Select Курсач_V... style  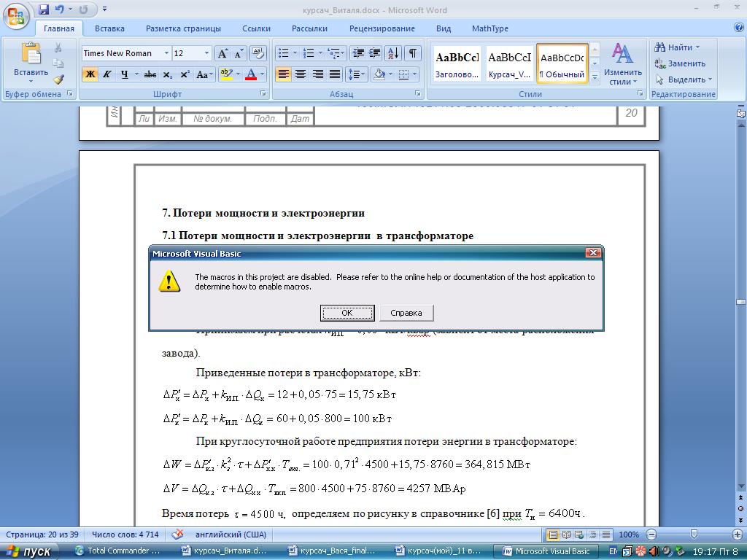click(x=509, y=64)
